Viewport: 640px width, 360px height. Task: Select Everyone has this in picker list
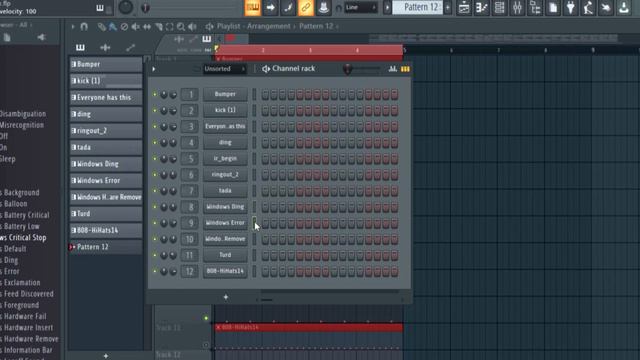point(106,98)
